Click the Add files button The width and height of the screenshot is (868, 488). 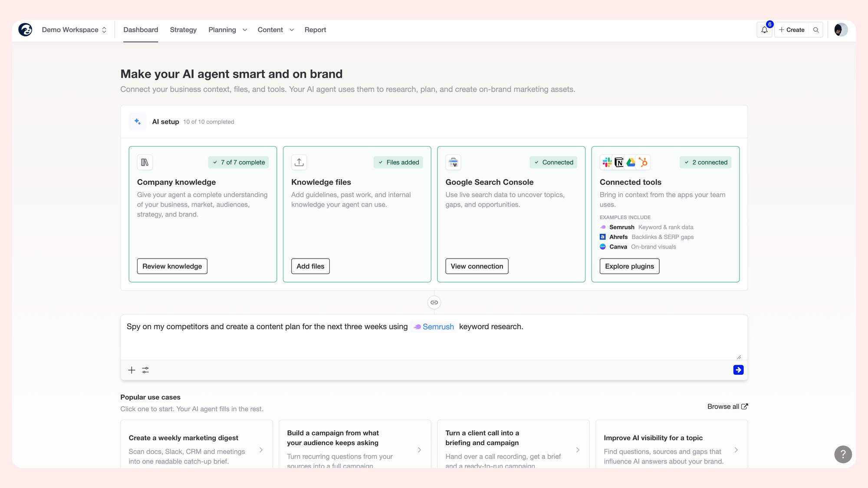point(310,266)
